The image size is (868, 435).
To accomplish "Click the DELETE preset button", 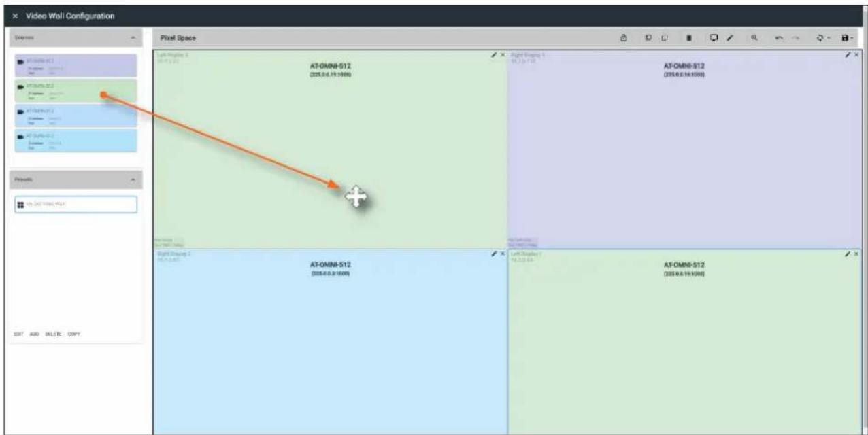I will [x=53, y=334].
